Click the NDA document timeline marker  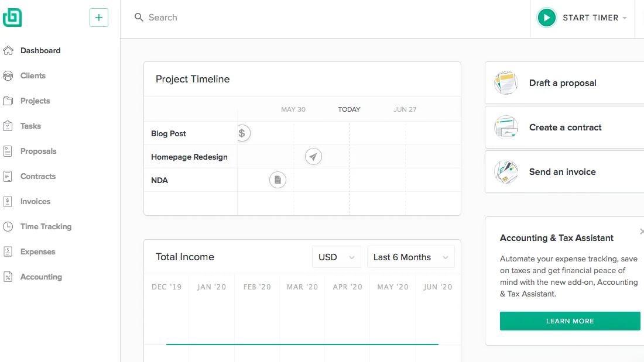[278, 180]
